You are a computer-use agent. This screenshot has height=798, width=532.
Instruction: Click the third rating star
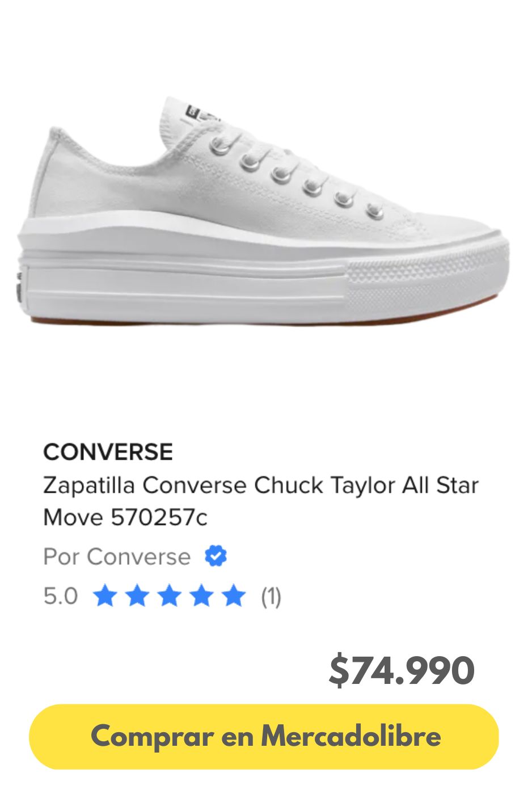pos(170,597)
